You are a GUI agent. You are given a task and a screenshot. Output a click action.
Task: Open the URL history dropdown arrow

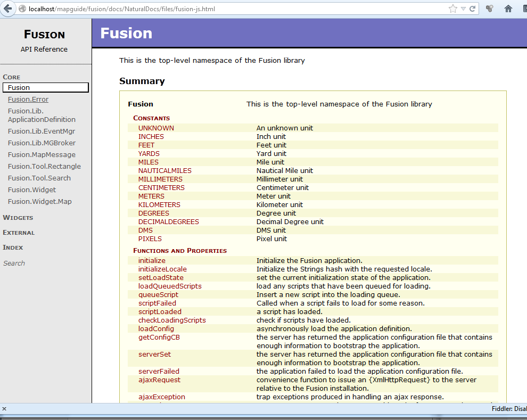(x=463, y=9)
